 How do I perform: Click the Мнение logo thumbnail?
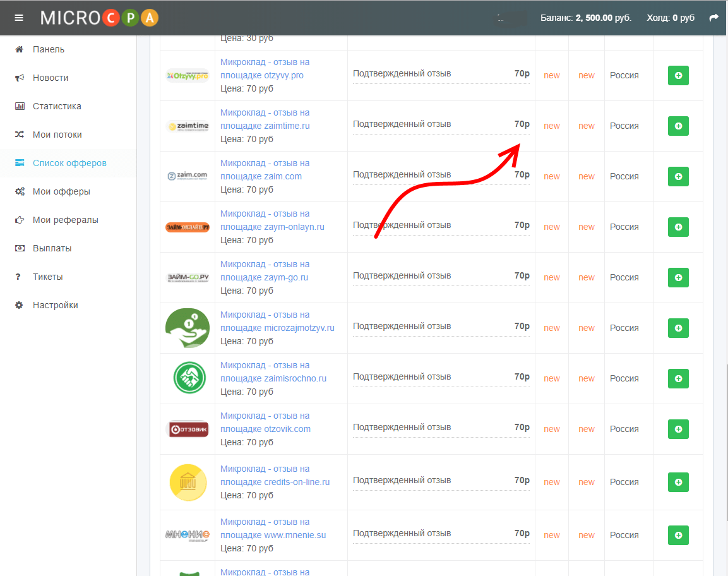[x=188, y=536]
